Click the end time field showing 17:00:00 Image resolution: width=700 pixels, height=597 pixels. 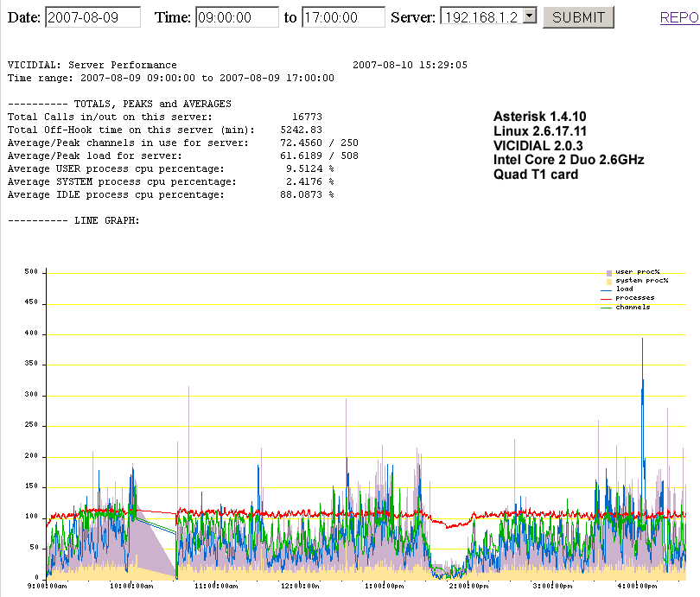(343, 17)
